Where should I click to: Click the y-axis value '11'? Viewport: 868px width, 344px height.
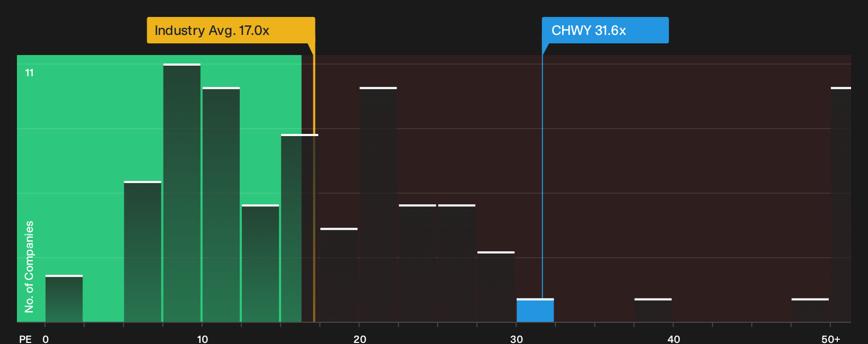(x=30, y=73)
